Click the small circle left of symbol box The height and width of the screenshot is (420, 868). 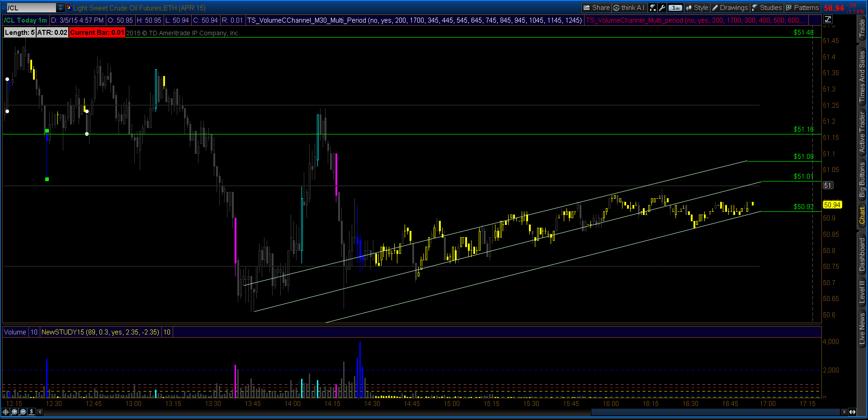(4, 8)
